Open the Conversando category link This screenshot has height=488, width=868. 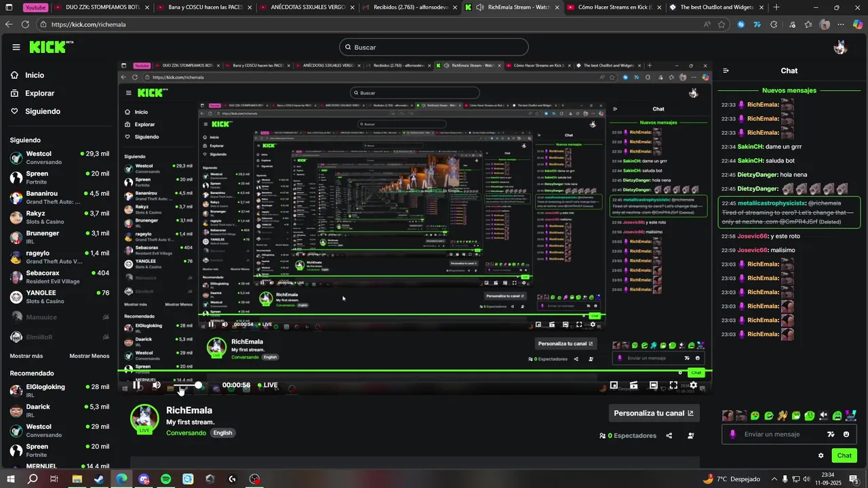coord(186,432)
